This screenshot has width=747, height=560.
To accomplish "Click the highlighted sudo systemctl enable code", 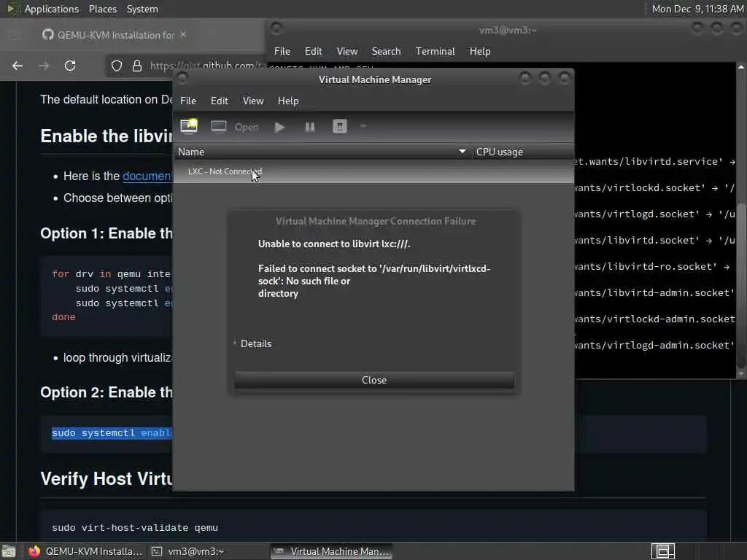I will [112, 433].
